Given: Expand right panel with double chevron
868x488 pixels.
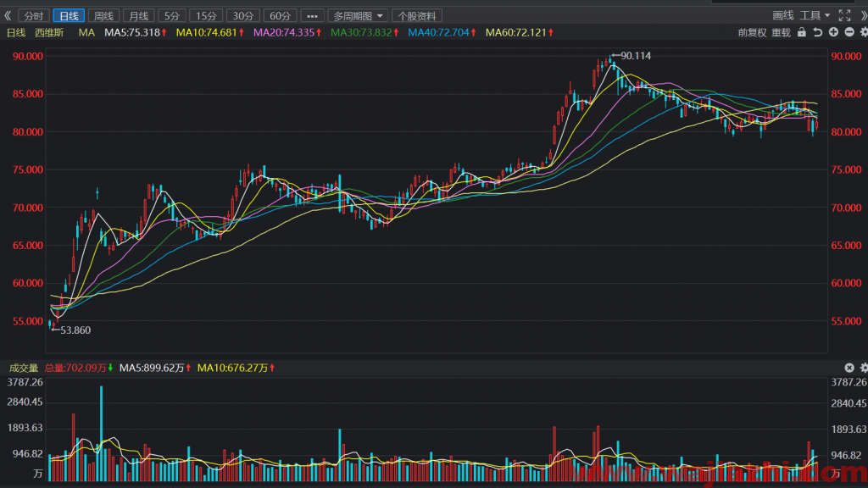Looking at the screenshot, I should click(863, 15).
